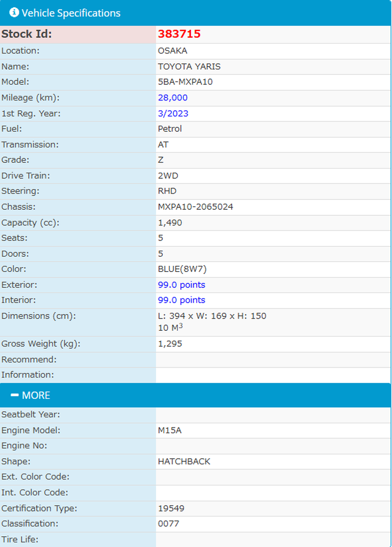Click the Petrol fuel value
Screen dimensions: 392x547
pyautogui.click(x=170, y=129)
